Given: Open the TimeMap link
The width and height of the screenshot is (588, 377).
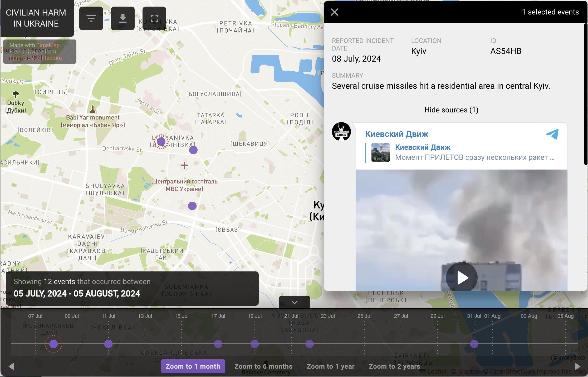Looking at the screenshot, I should pyautogui.click(x=48, y=45).
